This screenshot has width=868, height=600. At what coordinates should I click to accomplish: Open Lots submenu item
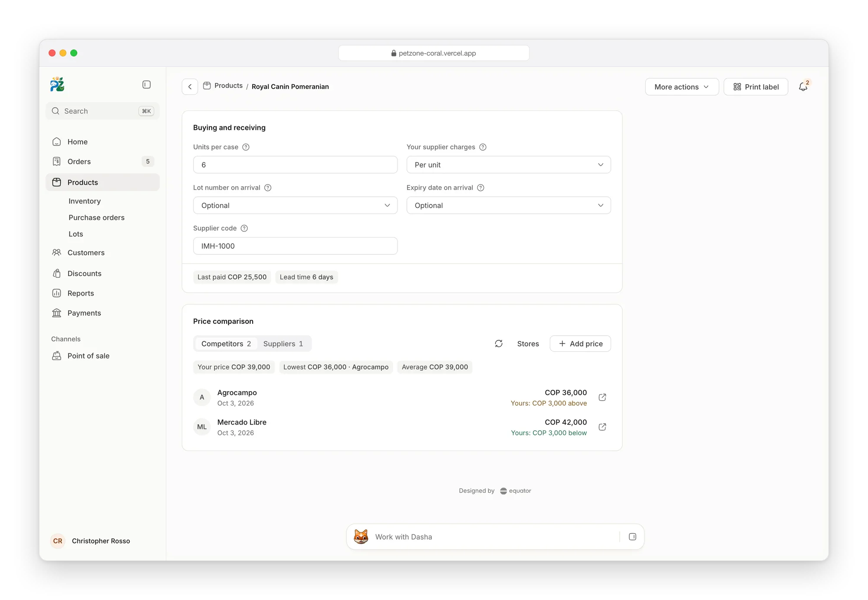[x=76, y=234]
